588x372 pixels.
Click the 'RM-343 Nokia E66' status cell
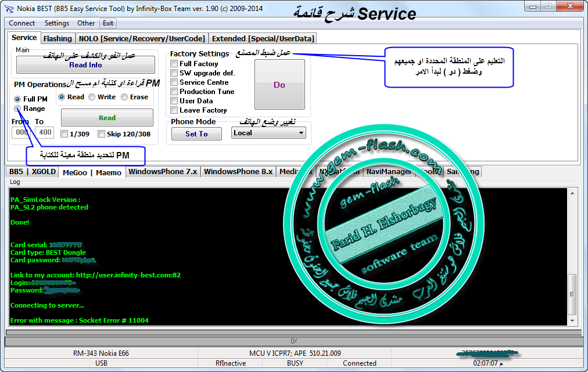click(101, 353)
